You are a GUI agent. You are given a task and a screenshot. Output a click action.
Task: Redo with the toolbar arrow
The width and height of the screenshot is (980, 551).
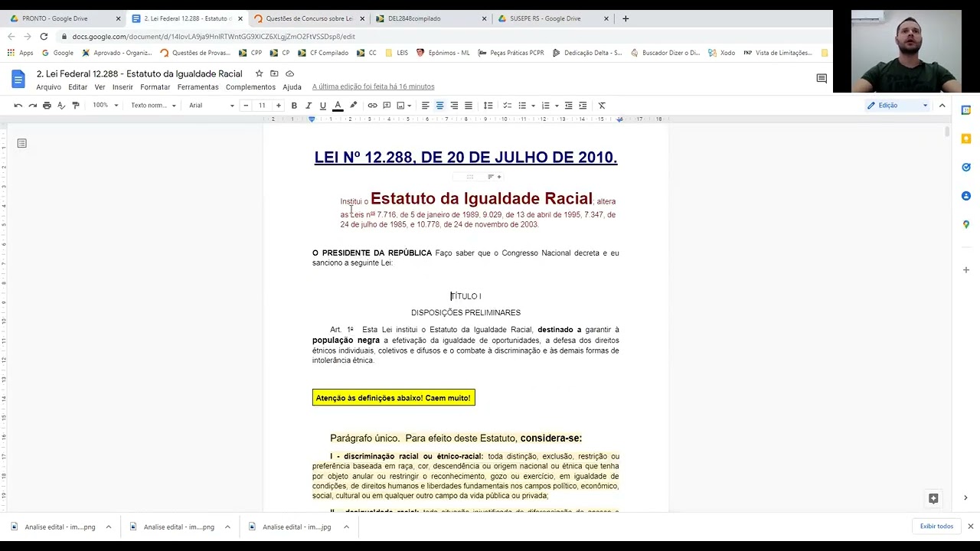click(32, 106)
